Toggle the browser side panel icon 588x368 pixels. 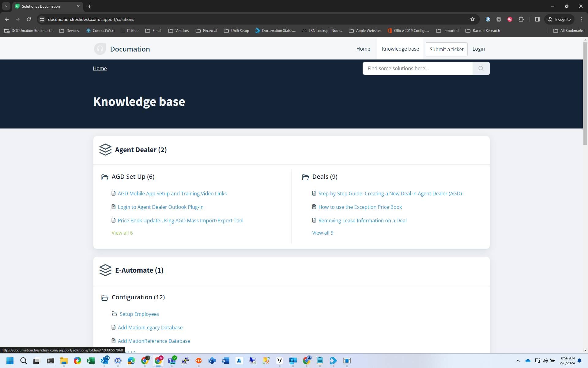pyautogui.click(x=537, y=19)
